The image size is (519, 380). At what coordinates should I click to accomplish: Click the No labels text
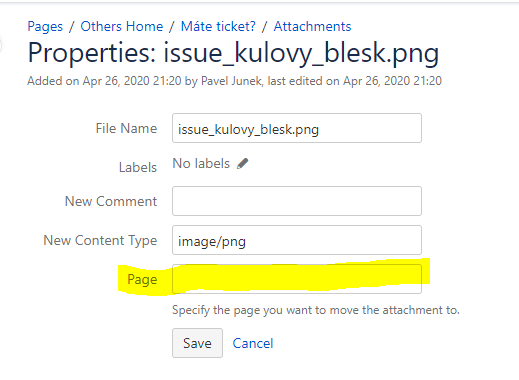pyautogui.click(x=201, y=164)
